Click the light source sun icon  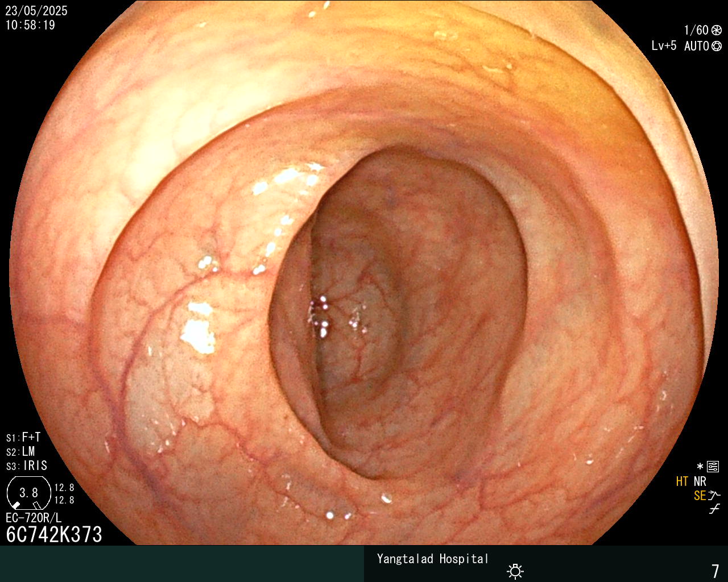515,571
